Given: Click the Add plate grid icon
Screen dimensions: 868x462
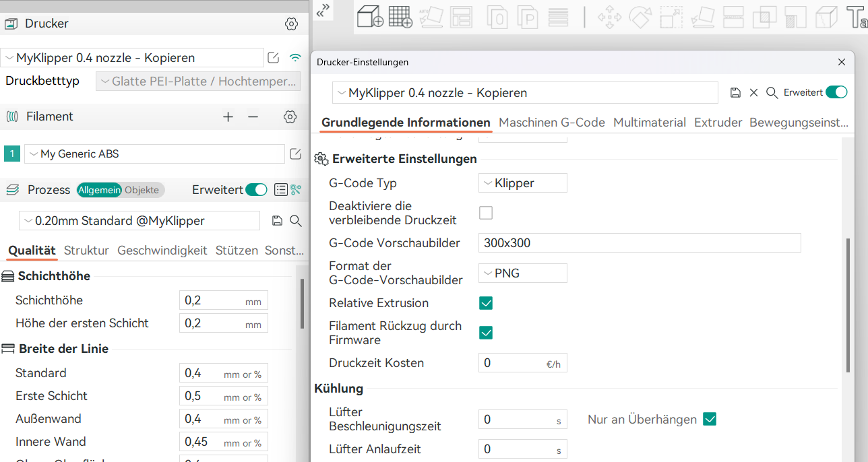Looking at the screenshot, I should [x=401, y=16].
